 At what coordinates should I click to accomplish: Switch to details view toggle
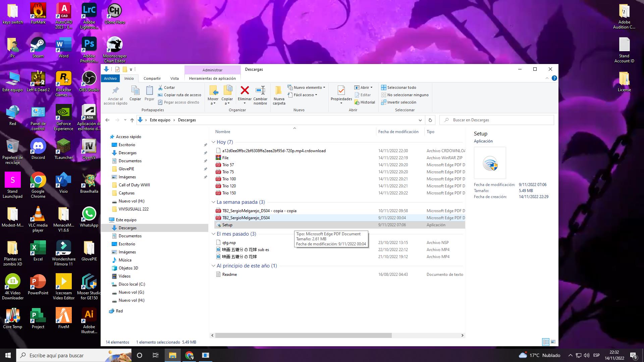pyautogui.click(x=546, y=342)
